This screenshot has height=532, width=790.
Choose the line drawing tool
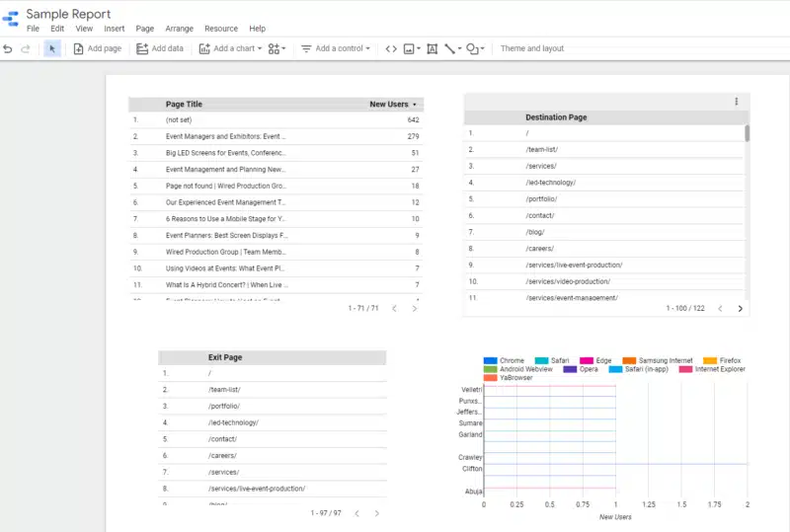pos(451,48)
